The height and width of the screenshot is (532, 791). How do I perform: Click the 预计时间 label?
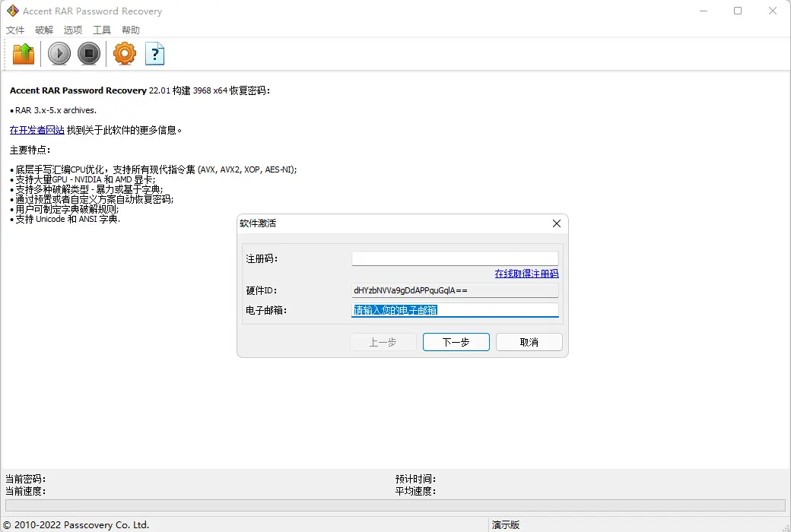(x=415, y=479)
